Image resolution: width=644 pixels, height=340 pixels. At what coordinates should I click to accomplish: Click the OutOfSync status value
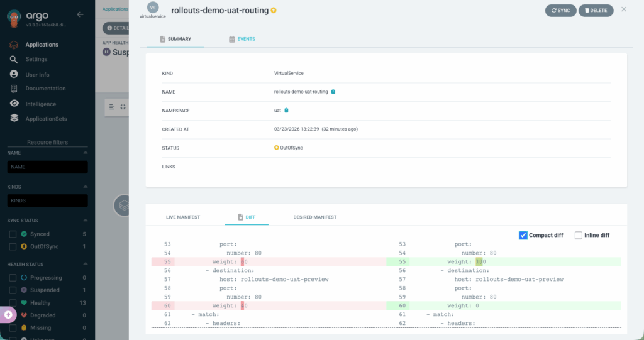288,148
